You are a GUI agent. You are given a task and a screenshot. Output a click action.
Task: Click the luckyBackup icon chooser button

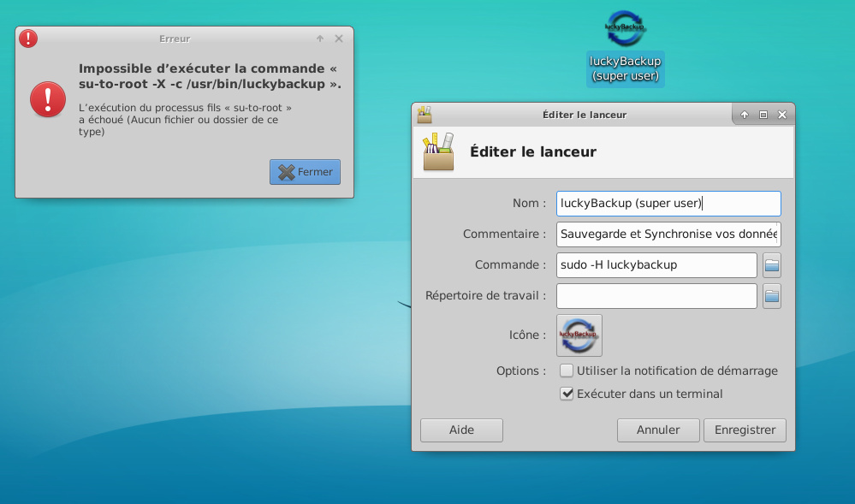pos(579,335)
